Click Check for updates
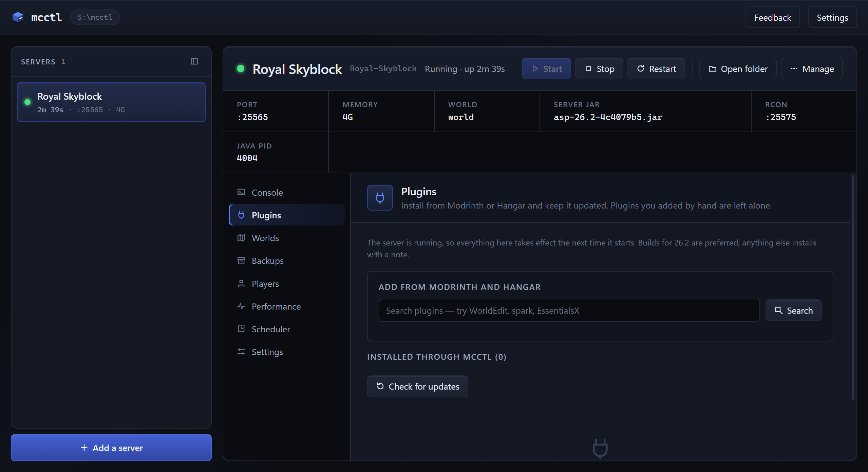Viewport: 868px width, 472px height. pos(418,386)
